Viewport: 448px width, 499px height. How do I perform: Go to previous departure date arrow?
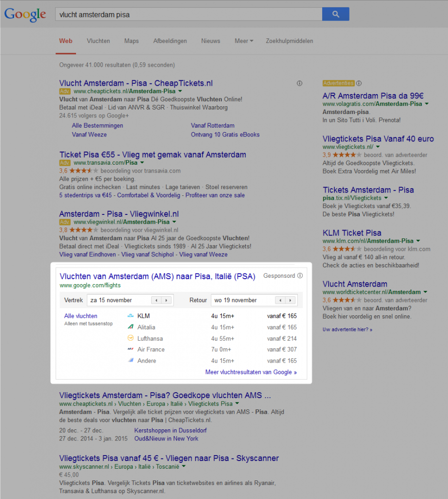[x=156, y=300]
